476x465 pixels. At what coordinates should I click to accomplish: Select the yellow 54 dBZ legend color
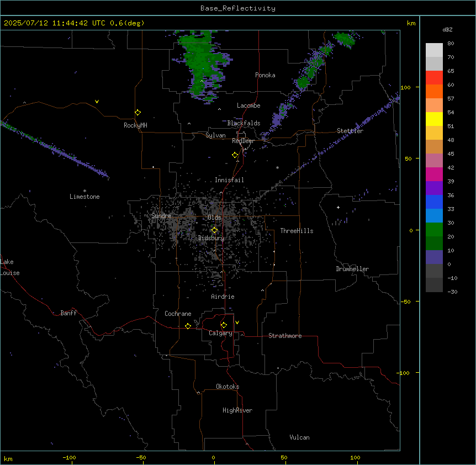click(x=434, y=119)
